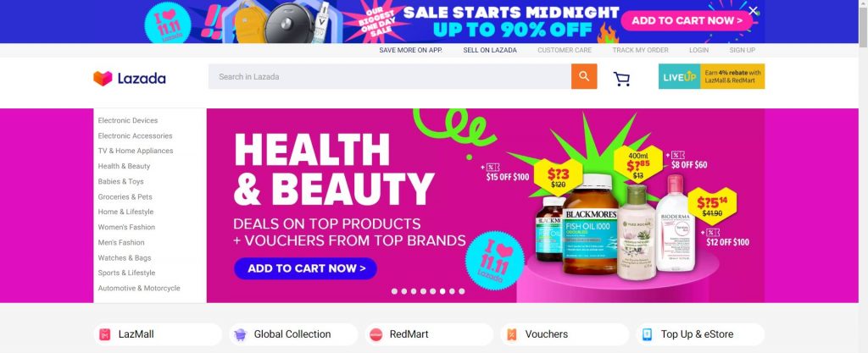Click the Vouchers orange ticket icon
This screenshot has height=353, width=868.
tap(511, 334)
